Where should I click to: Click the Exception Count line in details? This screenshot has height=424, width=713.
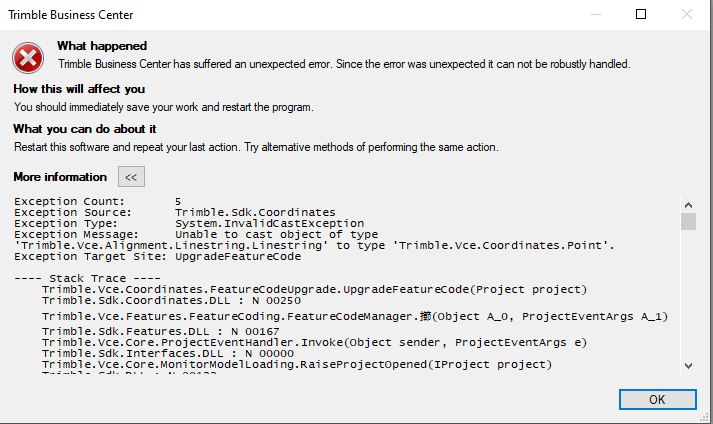98,201
